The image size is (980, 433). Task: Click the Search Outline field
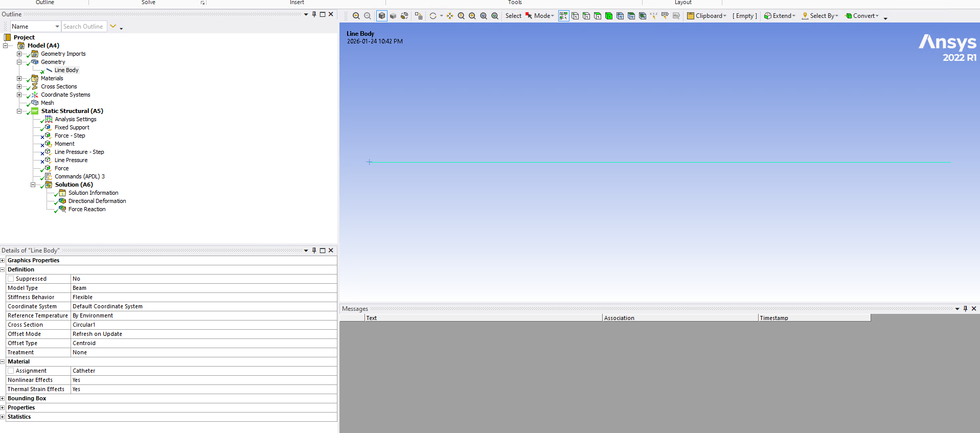click(x=84, y=27)
